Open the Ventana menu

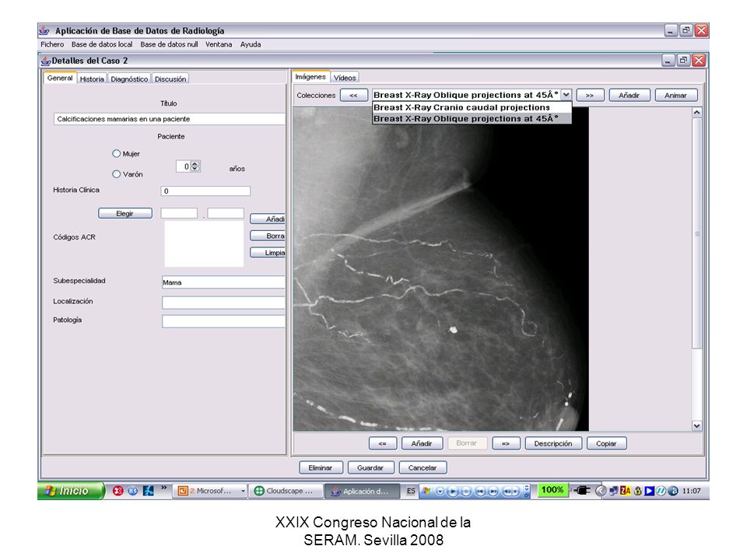(219, 44)
